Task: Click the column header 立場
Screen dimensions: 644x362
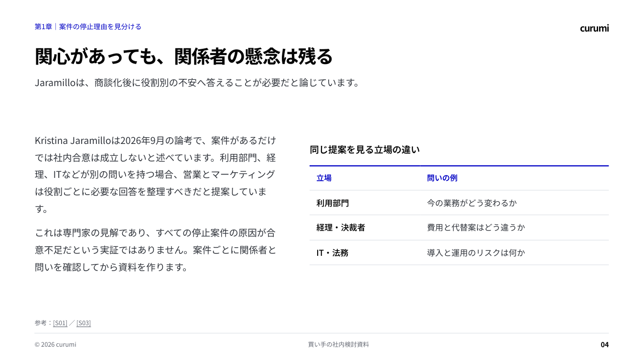Action: (324, 178)
